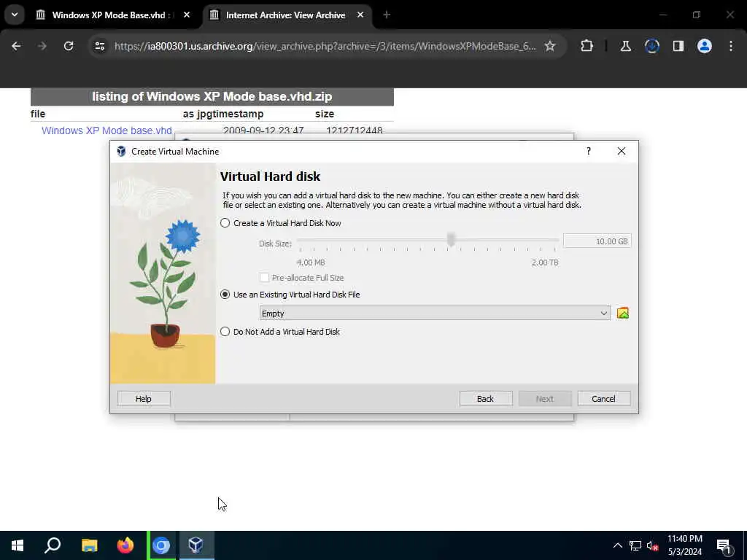Go back in Chrome browser
This screenshot has width=747, height=560.
point(16,46)
